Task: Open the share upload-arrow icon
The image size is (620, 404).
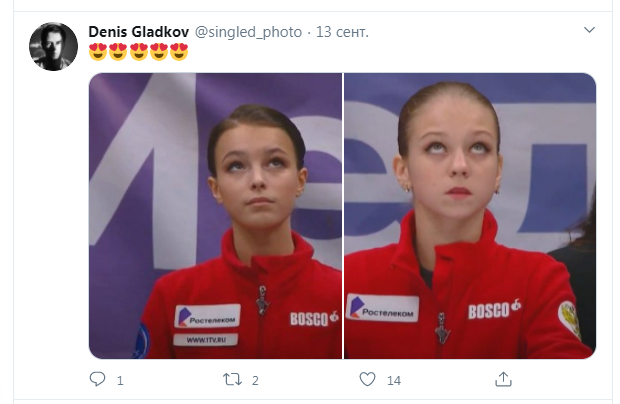Action: pos(503,379)
